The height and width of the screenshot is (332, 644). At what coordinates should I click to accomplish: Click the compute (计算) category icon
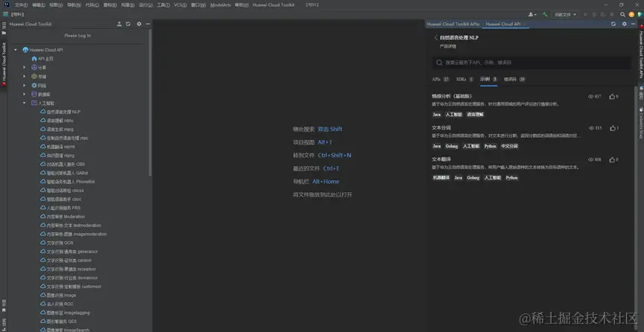click(34, 68)
